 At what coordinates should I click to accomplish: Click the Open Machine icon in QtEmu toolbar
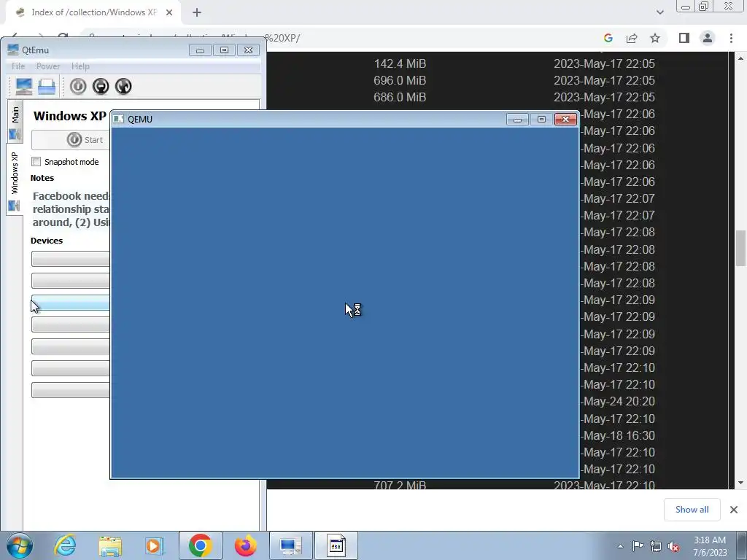pyautogui.click(x=47, y=86)
